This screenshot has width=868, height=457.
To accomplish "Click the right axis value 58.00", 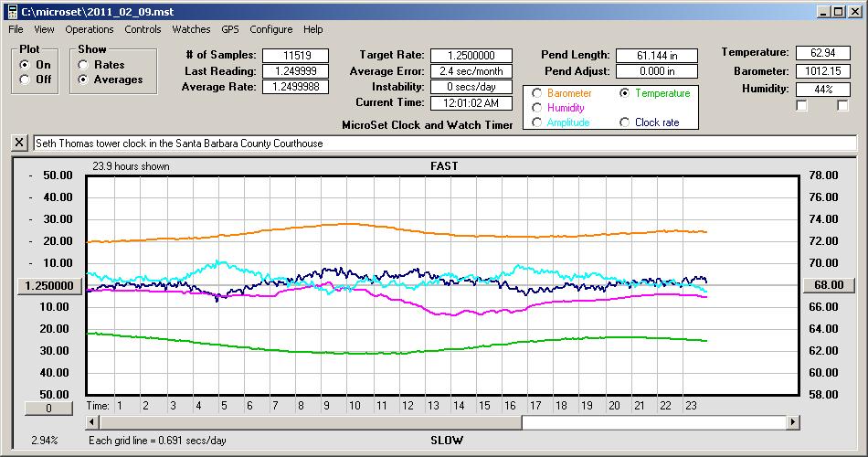I will [x=823, y=395].
